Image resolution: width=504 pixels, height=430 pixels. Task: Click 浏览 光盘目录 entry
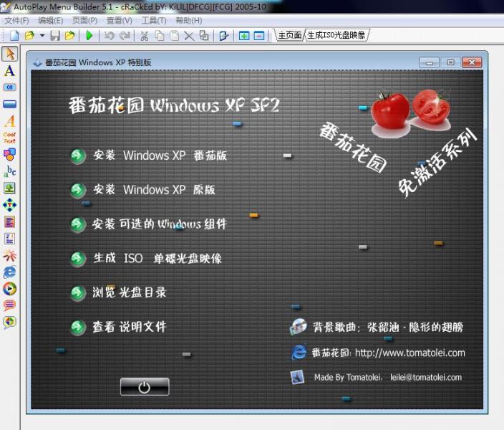(x=129, y=292)
